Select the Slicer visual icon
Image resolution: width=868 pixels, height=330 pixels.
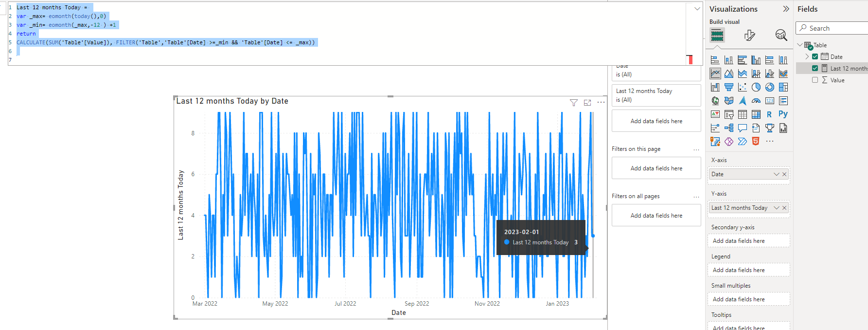tap(729, 114)
